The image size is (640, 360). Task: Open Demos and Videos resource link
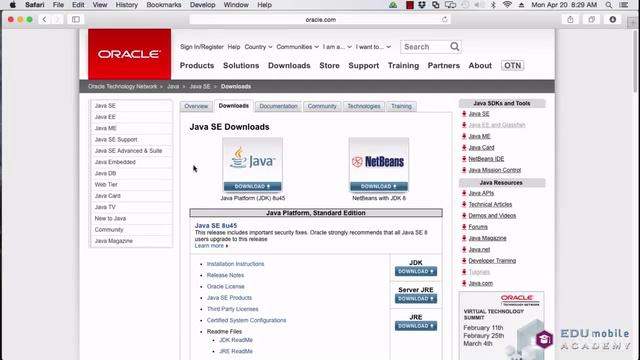(x=492, y=216)
